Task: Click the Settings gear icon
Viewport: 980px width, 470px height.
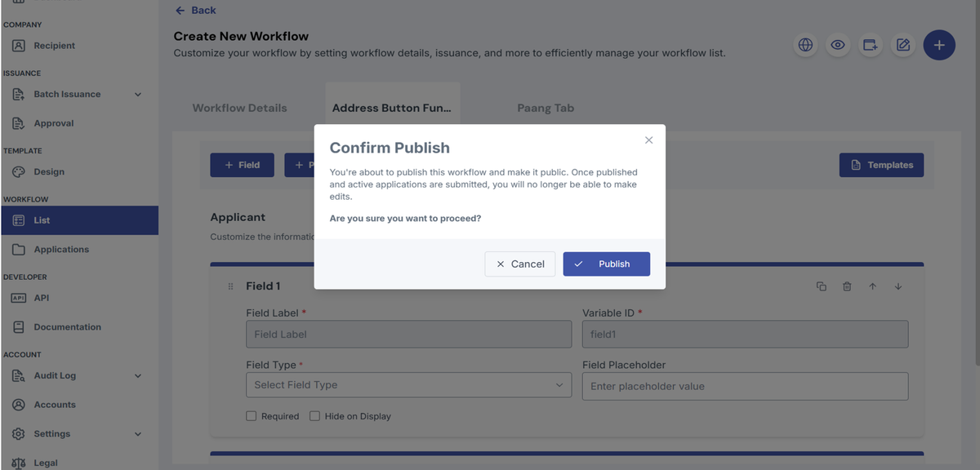Action: [x=18, y=433]
